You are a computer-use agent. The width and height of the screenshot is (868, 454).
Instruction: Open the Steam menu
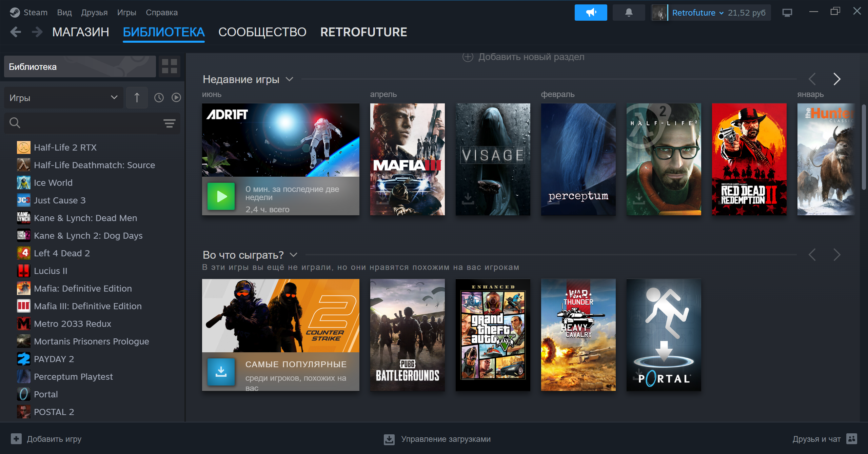pos(35,13)
